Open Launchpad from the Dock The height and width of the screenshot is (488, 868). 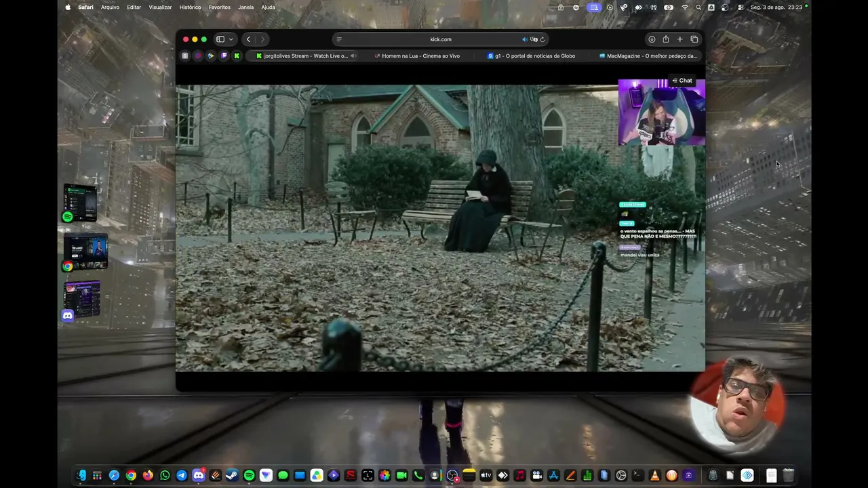[98, 475]
